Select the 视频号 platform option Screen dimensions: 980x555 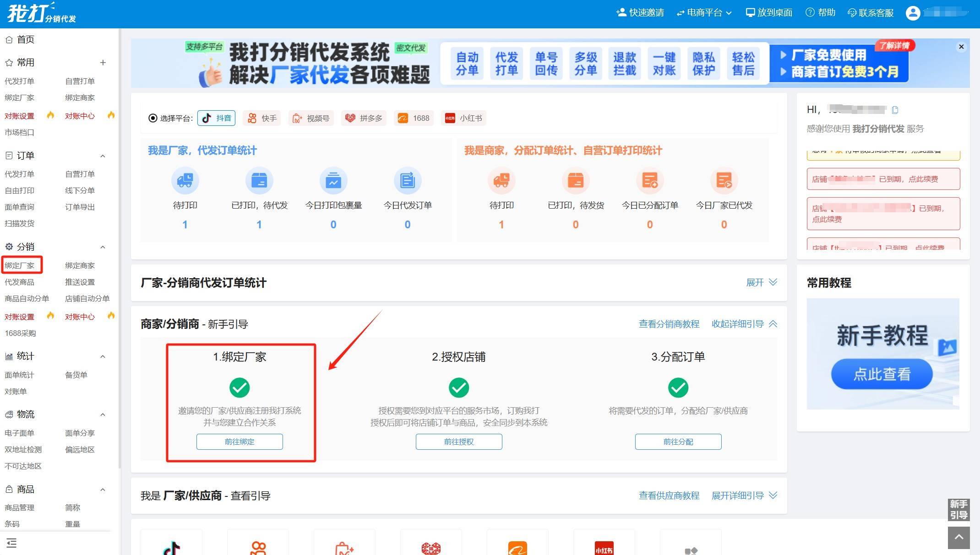point(311,118)
